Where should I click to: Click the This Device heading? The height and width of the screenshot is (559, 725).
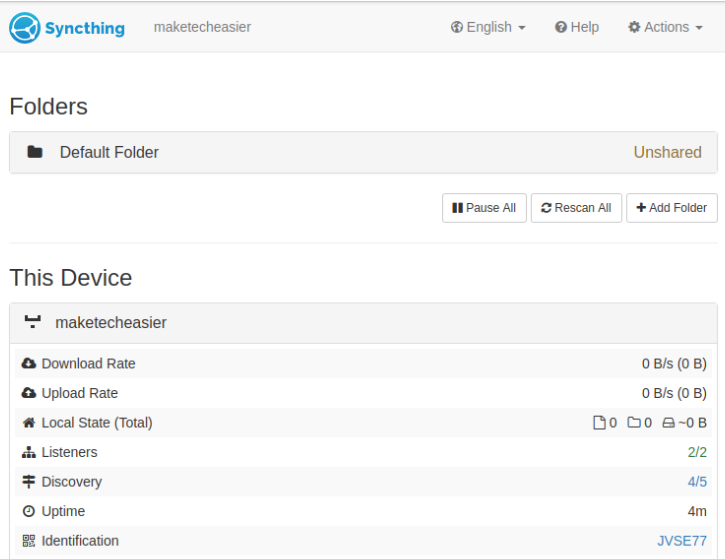pyautogui.click(x=71, y=278)
